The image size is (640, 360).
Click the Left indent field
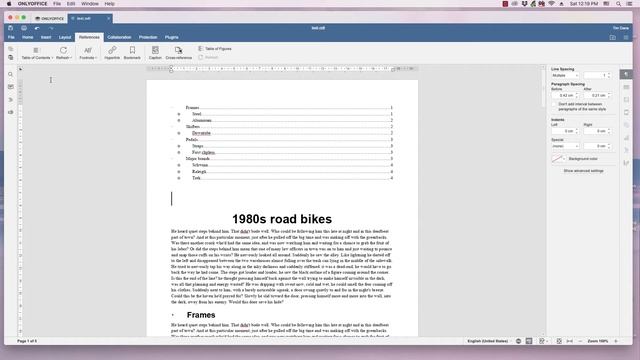coord(565,131)
